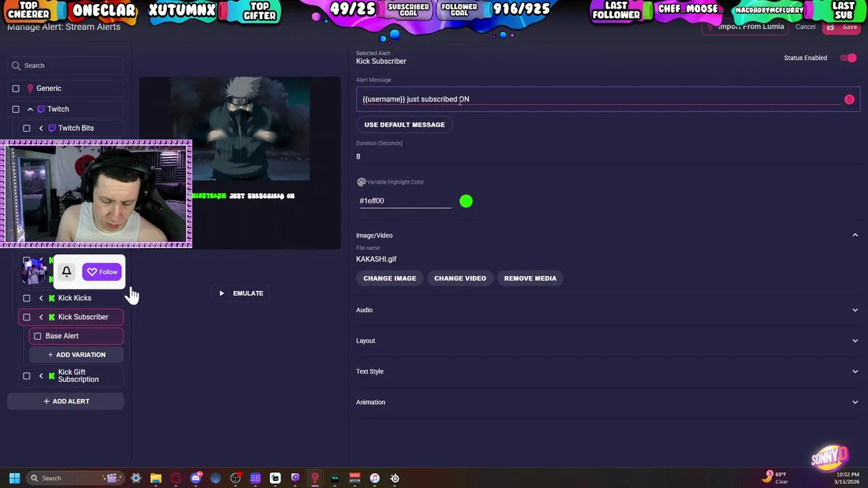Open the Opera browser taskbar icon
The height and width of the screenshot is (488, 868).
(x=176, y=478)
